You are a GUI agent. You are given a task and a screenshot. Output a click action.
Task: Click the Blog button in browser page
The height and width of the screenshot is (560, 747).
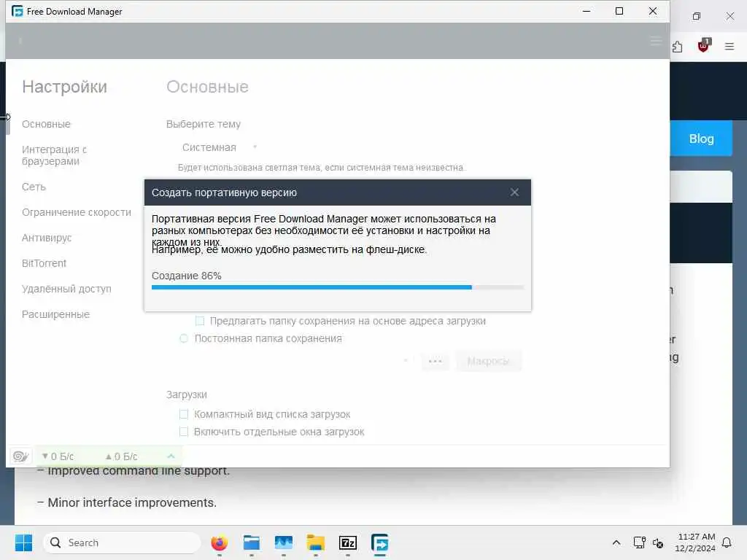click(701, 139)
